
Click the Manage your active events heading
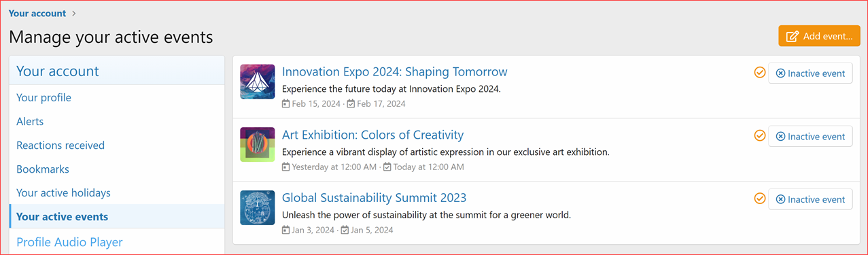[111, 37]
